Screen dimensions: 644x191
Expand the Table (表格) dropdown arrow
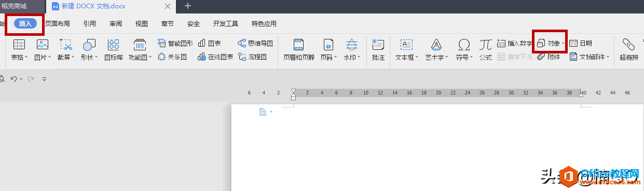coord(27,58)
